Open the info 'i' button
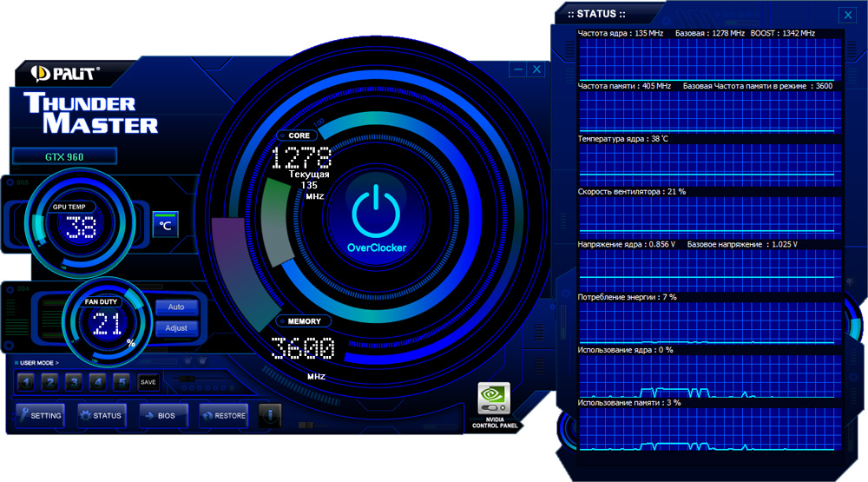Viewport: 868px width, 482px height. (270, 415)
